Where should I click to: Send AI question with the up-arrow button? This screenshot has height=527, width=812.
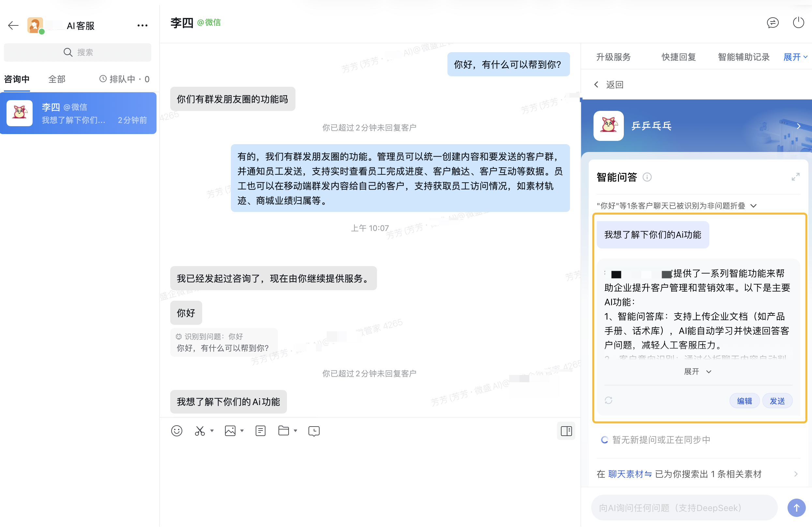coord(797,508)
